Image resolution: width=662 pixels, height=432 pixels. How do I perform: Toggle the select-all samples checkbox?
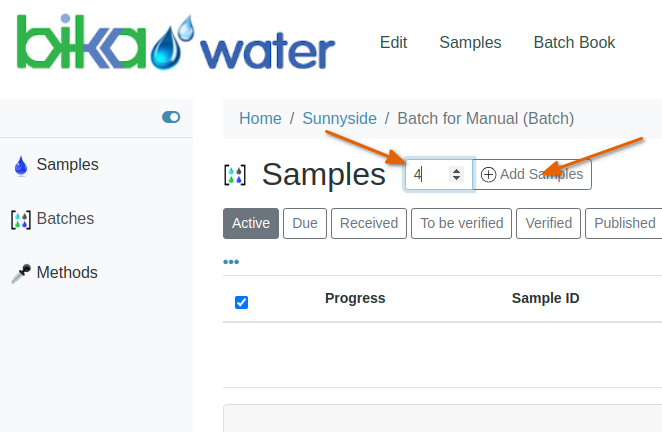(x=241, y=302)
